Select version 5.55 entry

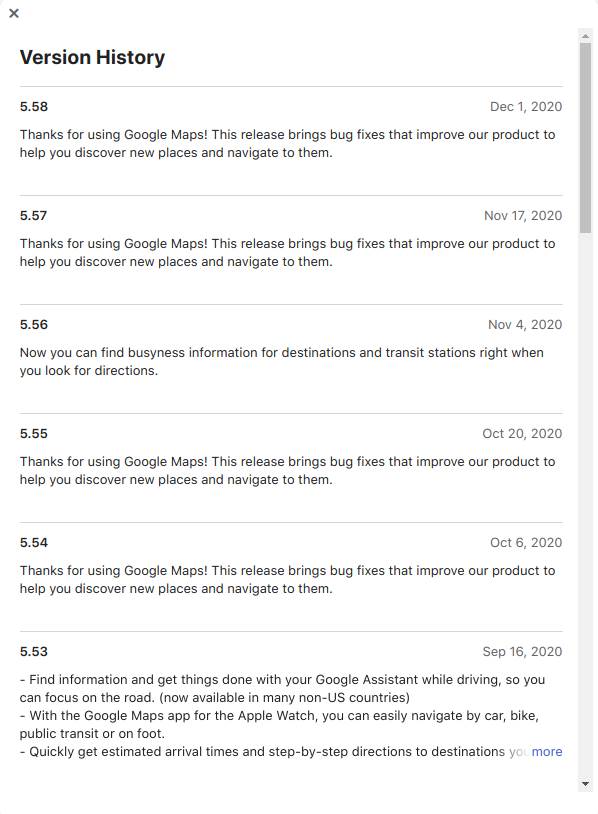tap(31, 433)
